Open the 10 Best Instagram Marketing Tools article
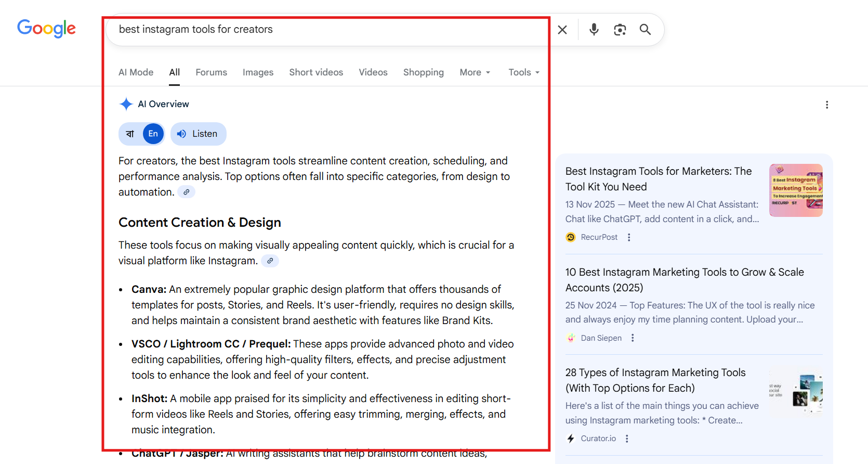Screen dimensions: 868x464 (x=684, y=279)
